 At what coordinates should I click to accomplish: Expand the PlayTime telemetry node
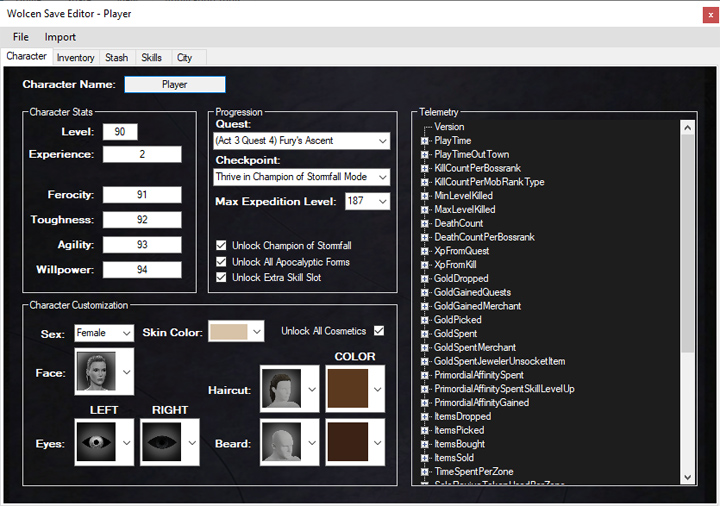click(425, 141)
